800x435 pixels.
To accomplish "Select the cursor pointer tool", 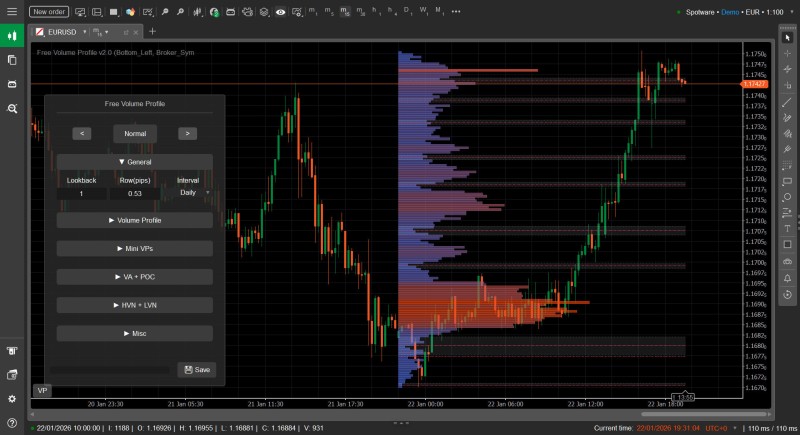I will click(787, 38).
